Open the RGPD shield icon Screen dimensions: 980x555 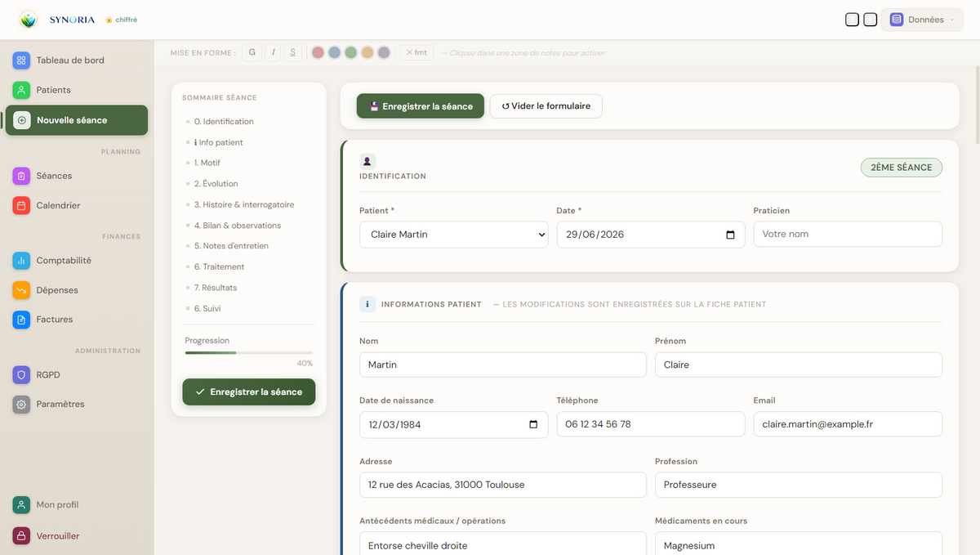[21, 375]
